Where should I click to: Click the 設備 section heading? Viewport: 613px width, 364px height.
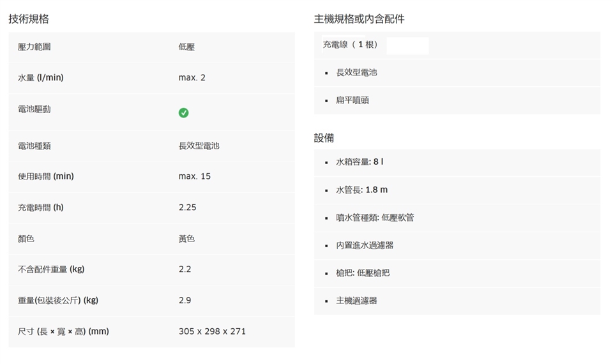pyautogui.click(x=324, y=138)
